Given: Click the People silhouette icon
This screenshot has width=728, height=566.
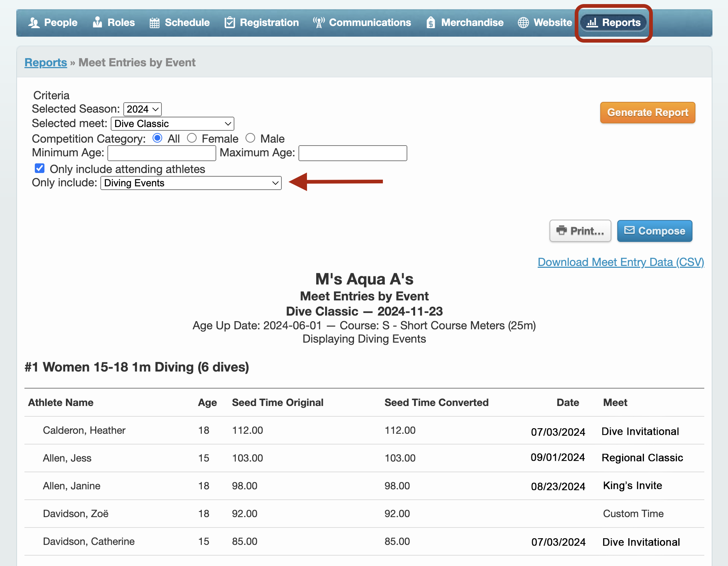Looking at the screenshot, I should pos(34,23).
